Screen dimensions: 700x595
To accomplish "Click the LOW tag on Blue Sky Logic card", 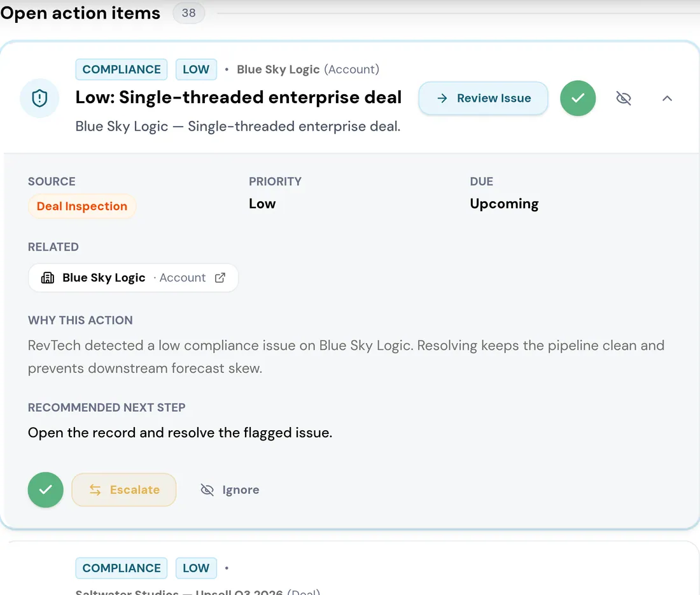I will (x=196, y=69).
